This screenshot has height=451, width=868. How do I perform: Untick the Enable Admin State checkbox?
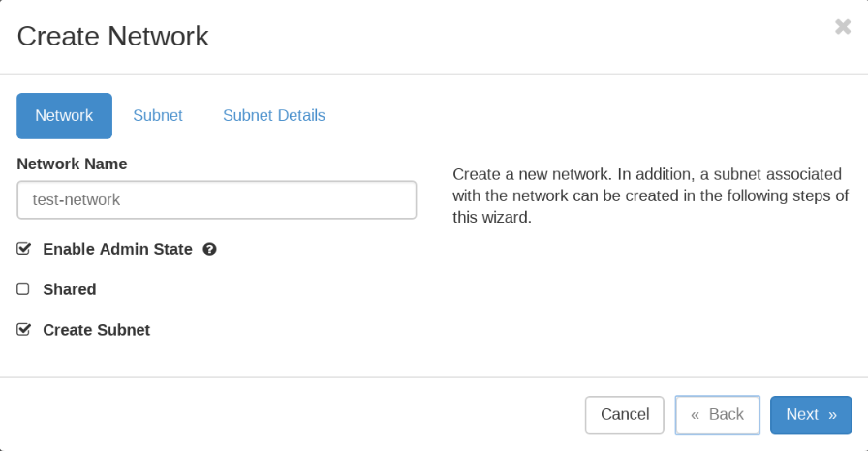(x=23, y=249)
